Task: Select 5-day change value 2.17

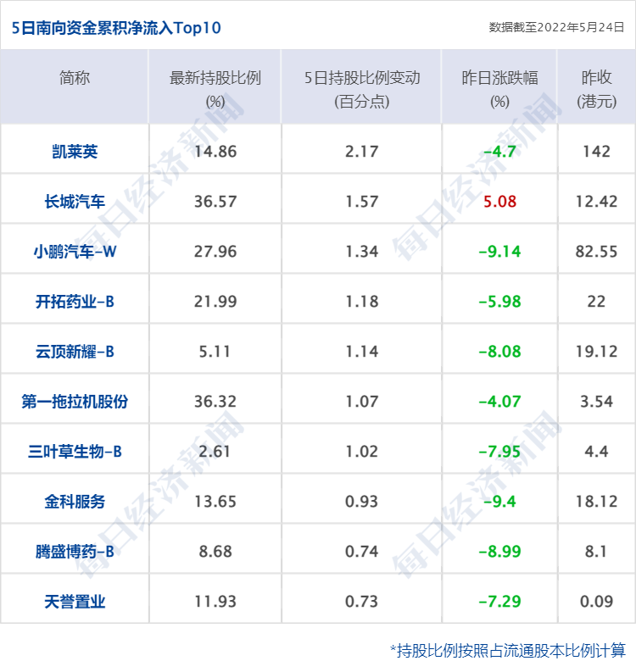Action: click(x=362, y=152)
